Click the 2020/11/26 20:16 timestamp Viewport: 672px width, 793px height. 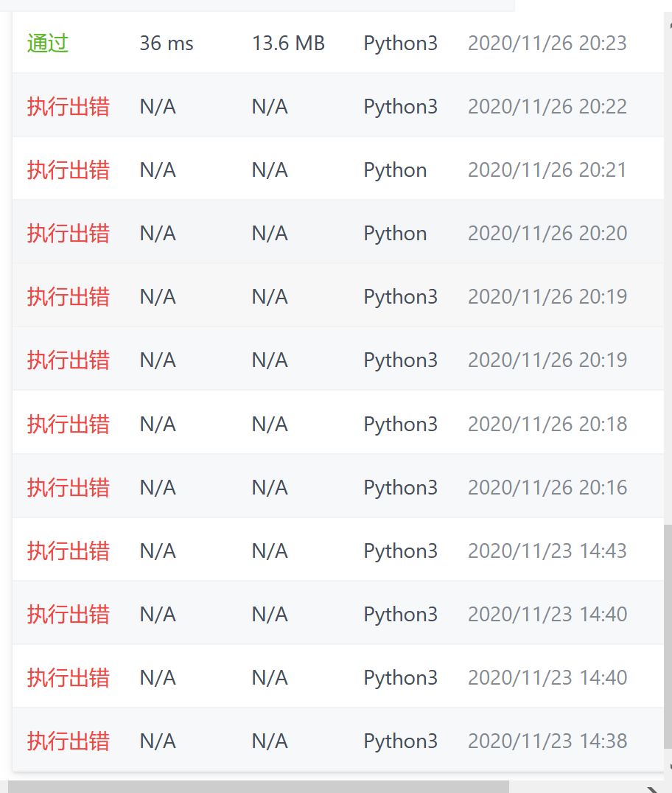click(x=547, y=487)
